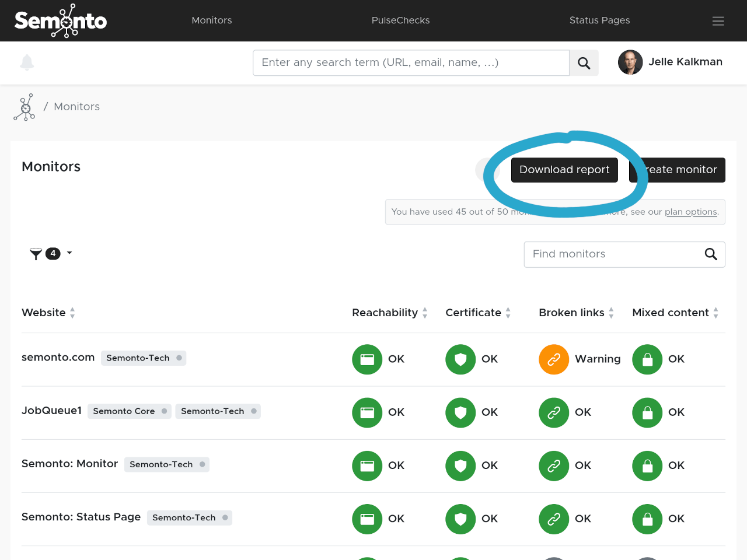Sort by Broken links column
Screen dimensions: 747x560
pos(577,313)
